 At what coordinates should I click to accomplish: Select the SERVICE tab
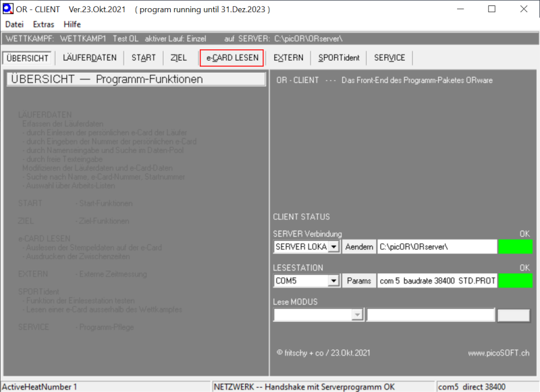pyautogui.click(x=389, y=58)
